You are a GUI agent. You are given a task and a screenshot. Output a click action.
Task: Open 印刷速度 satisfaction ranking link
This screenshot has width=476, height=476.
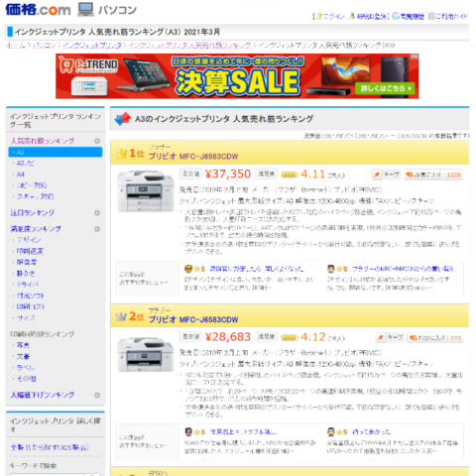pos(30,251)
